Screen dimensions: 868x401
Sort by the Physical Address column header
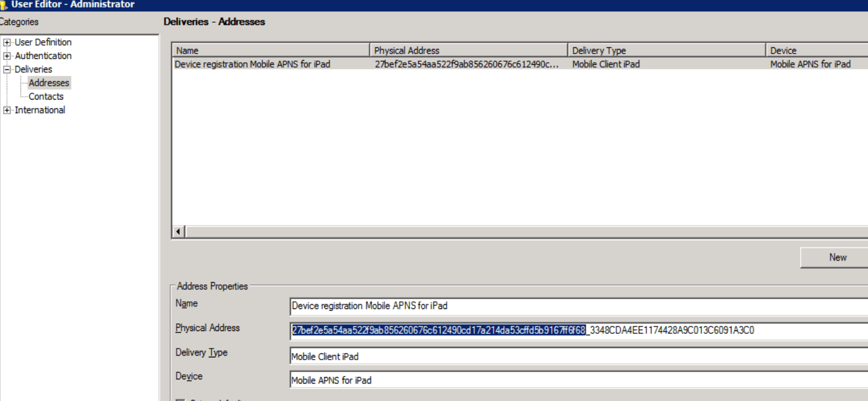(x=469, y=50)
